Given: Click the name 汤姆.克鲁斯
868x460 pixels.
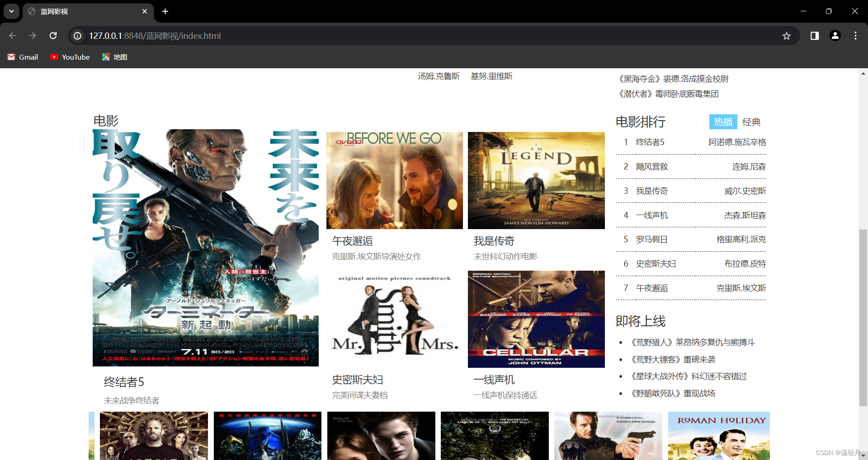Looking at the screenshot, I should 439,76.
